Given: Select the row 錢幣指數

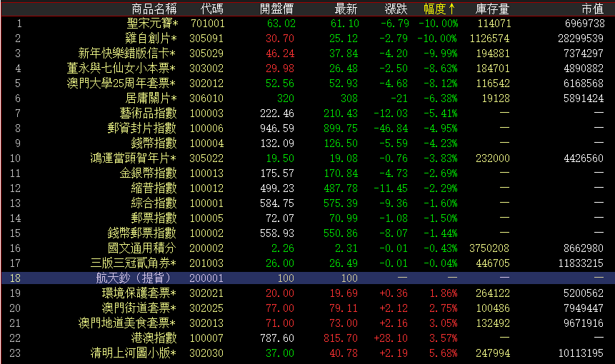Looking at the screenshot, I should 307,143.
